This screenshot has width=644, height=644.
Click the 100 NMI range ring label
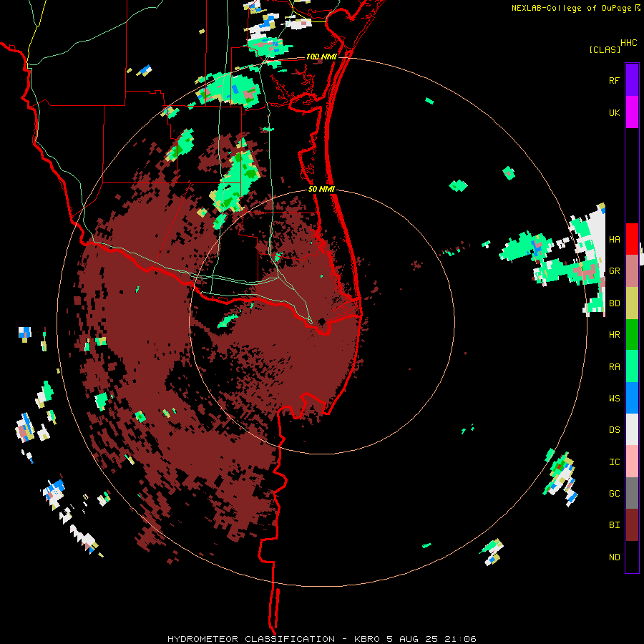[321, 57]
